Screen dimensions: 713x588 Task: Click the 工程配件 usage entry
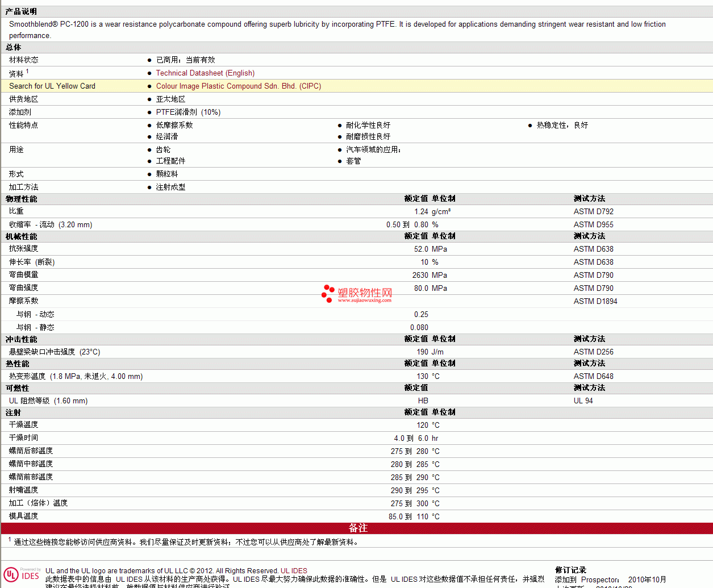pyautogui.click(x=170, y=161)
